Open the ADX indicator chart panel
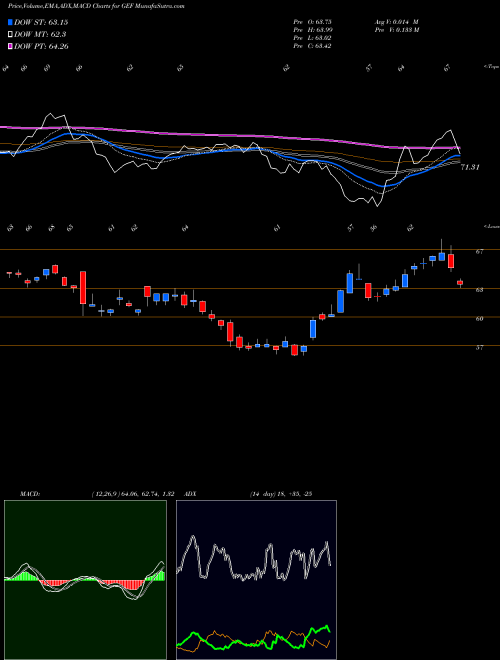The image size is (500, 660). click(256, 580)
